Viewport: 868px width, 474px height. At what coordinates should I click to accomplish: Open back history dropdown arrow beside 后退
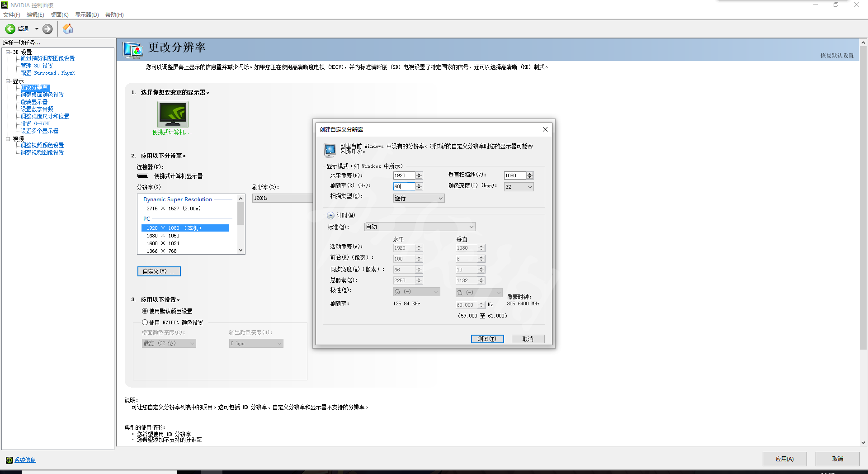pyautogui.click(x=37, y=29)
